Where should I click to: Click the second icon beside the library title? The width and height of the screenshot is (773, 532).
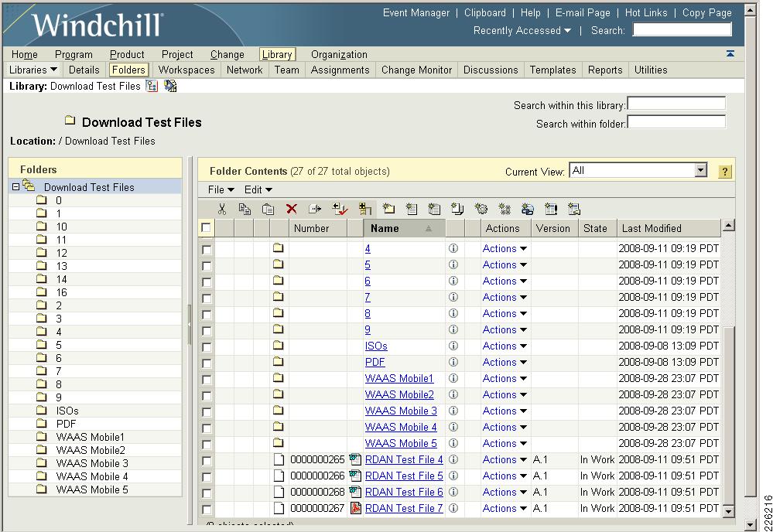point(170,86)
